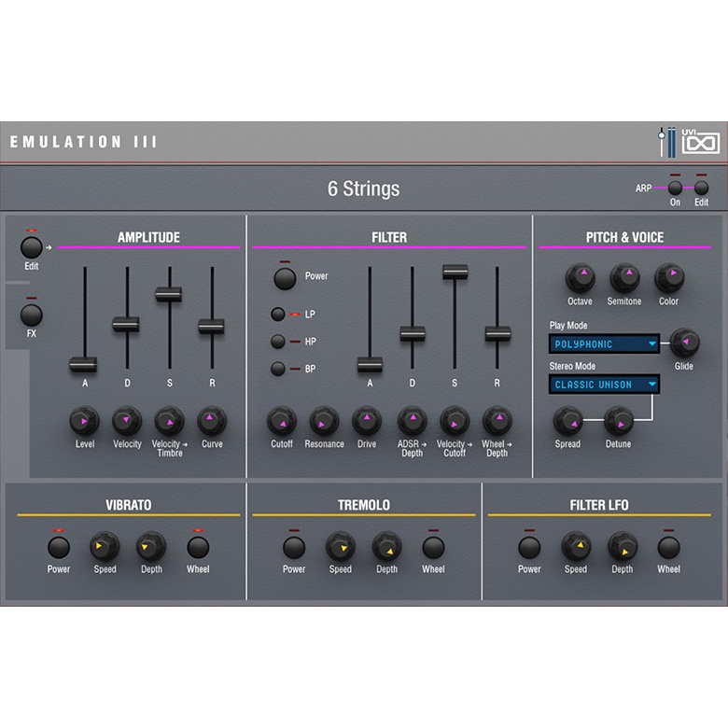Click the Drive knob
728x728 pixels.
click(367, 421)
